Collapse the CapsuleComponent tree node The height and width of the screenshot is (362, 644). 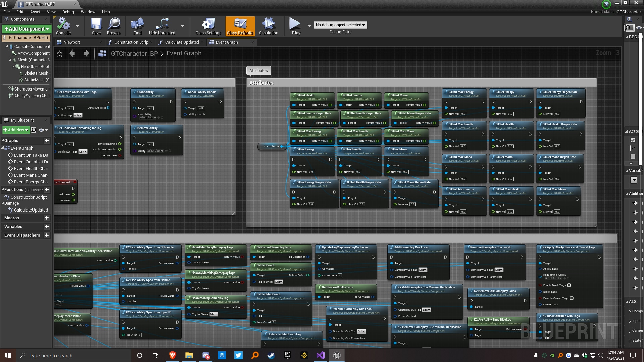[x=7, y=46]
